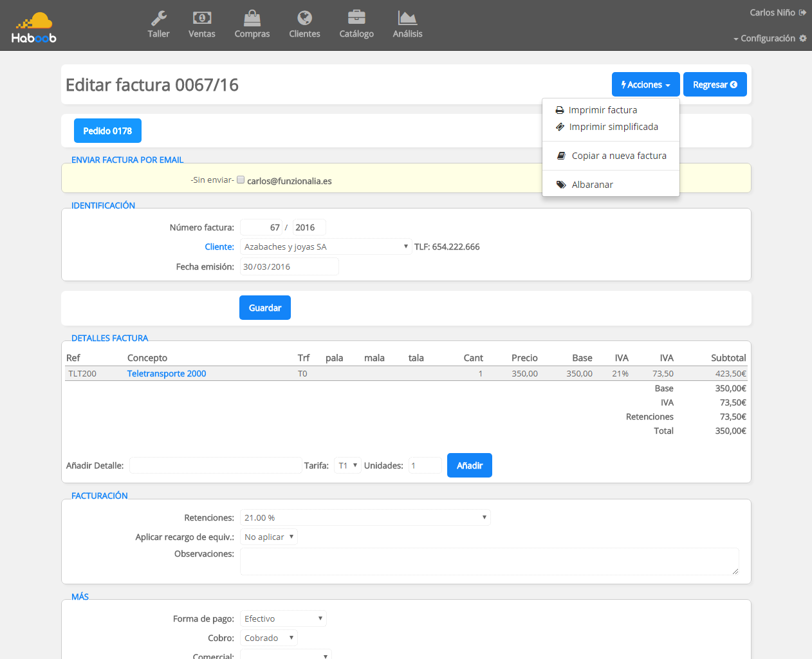Click the Concepto column header
Viewport: 812px width, 659px height.
pos(147,358)
